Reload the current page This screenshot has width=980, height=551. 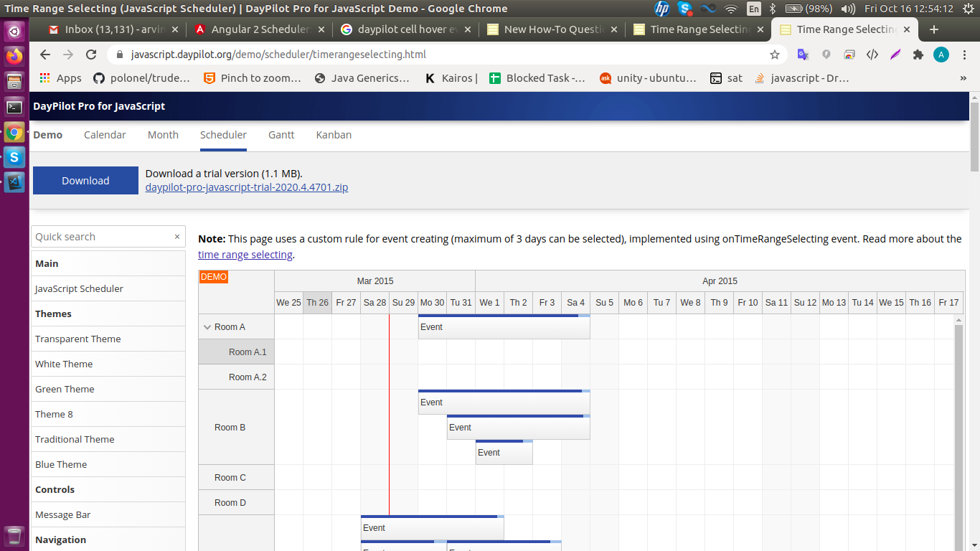91,55
